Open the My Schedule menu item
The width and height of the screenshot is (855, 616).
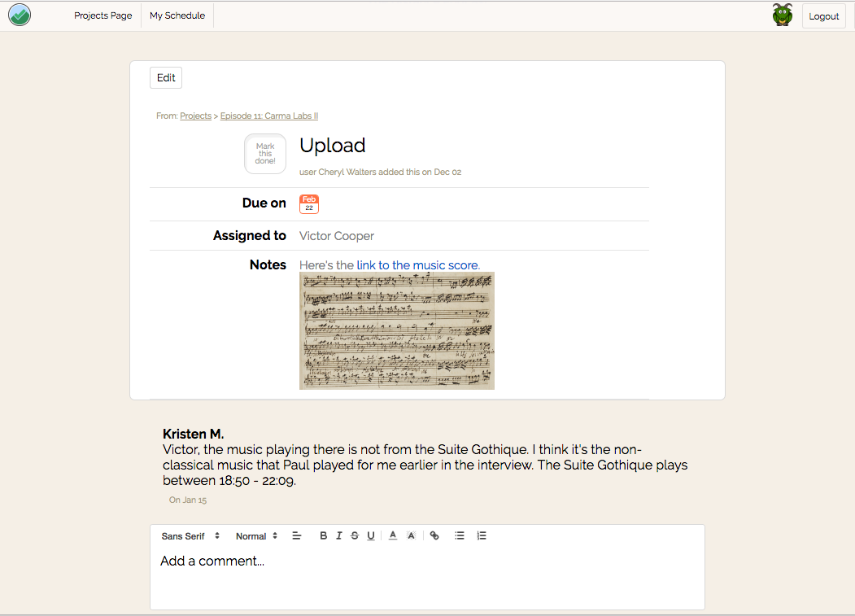click(x=177, y=15)
